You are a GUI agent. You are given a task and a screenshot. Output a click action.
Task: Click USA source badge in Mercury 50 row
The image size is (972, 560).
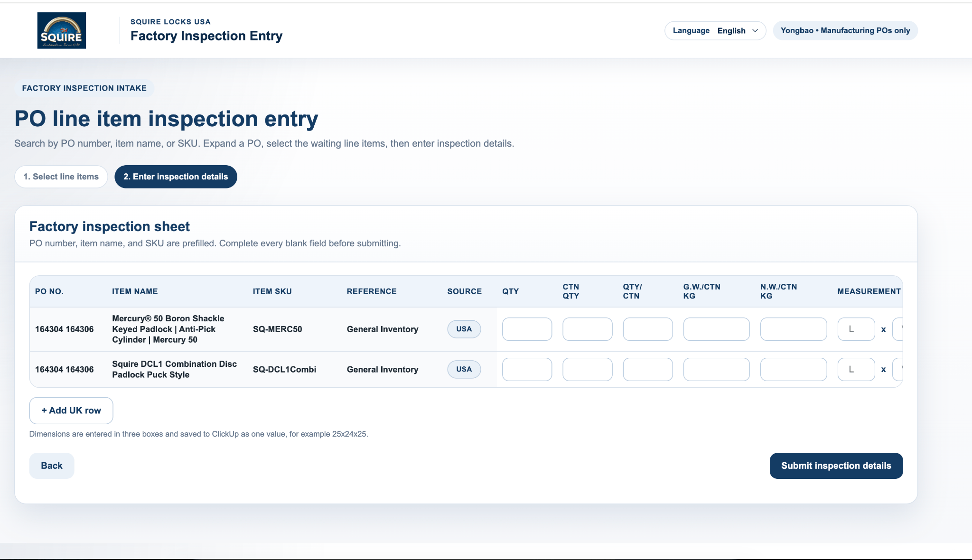pos(464,329)
